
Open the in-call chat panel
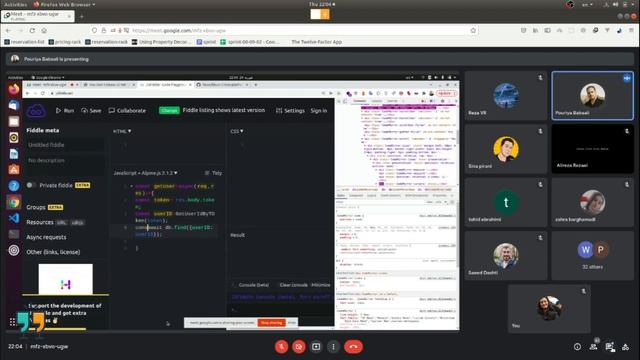[609, 347]
